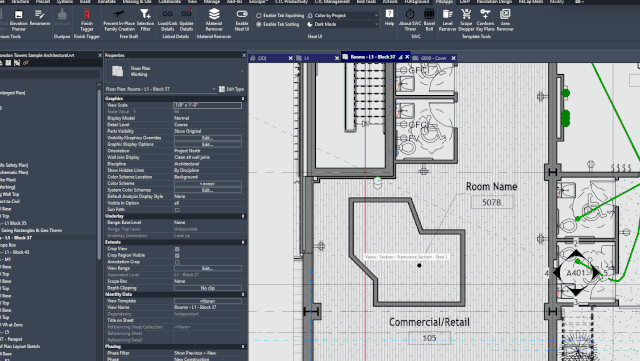This screenshot has height=361, width=640.
Task: Toggle Crop Region Visible checkbox
Action: 177,256
